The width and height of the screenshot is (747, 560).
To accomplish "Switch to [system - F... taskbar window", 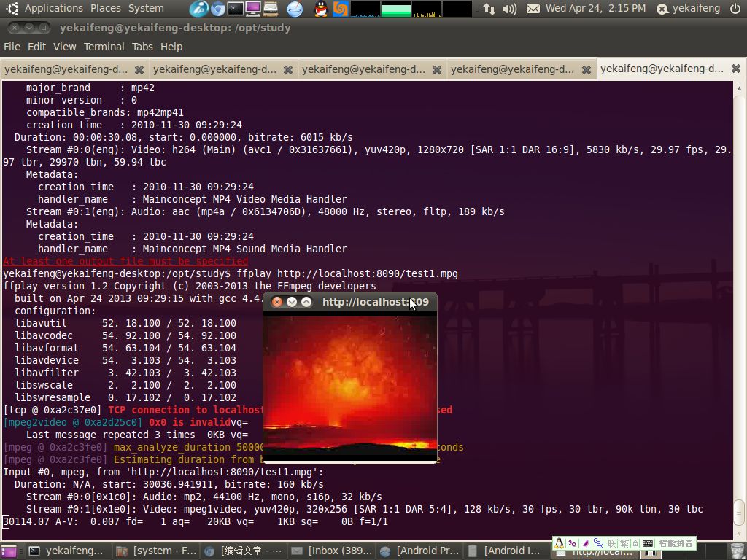I will pyautogui.click(x=156, y=551).
